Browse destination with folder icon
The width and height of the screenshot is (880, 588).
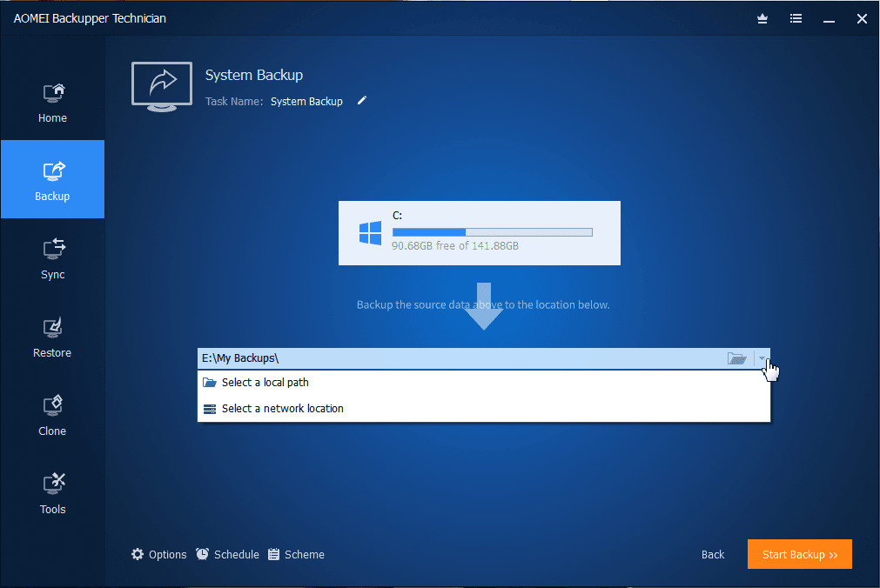[x=737, y=358]
